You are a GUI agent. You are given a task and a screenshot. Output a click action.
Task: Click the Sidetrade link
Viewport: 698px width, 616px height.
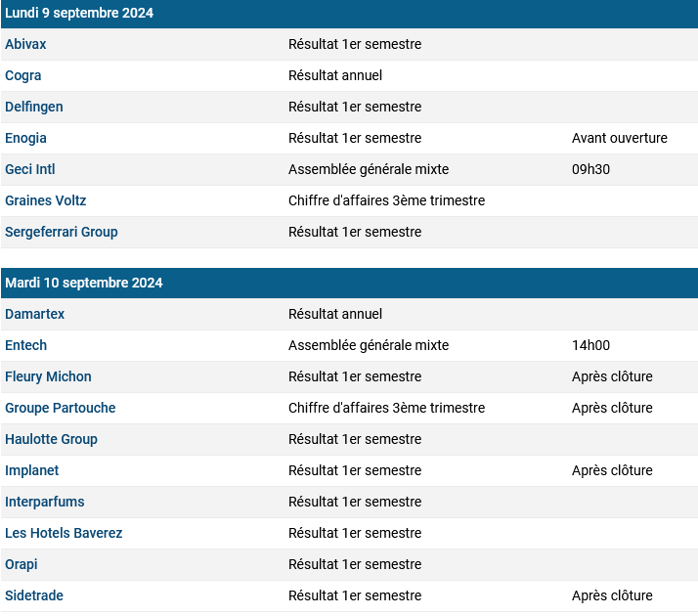(34, 595)
